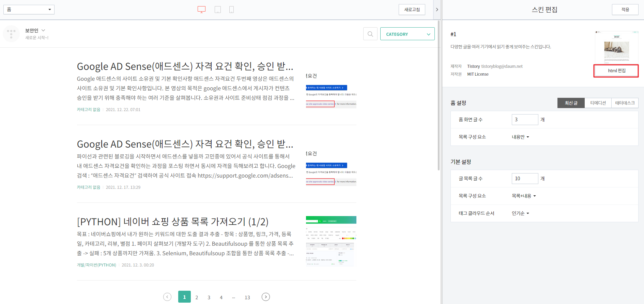Switch preview to mobile phone view
Image resolution: width=644 pixels, height=304 pixels.
[x=231, y=10]
